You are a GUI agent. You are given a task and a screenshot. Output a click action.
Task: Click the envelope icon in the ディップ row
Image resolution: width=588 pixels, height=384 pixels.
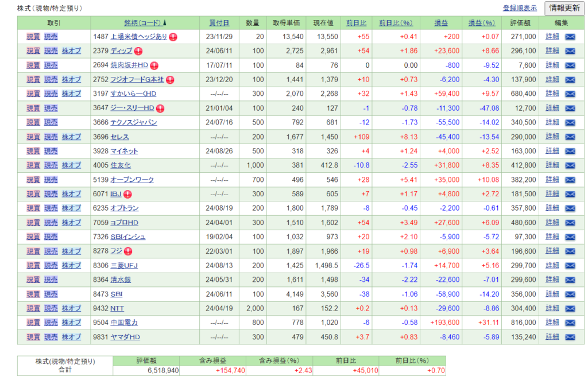coord(570,51)
